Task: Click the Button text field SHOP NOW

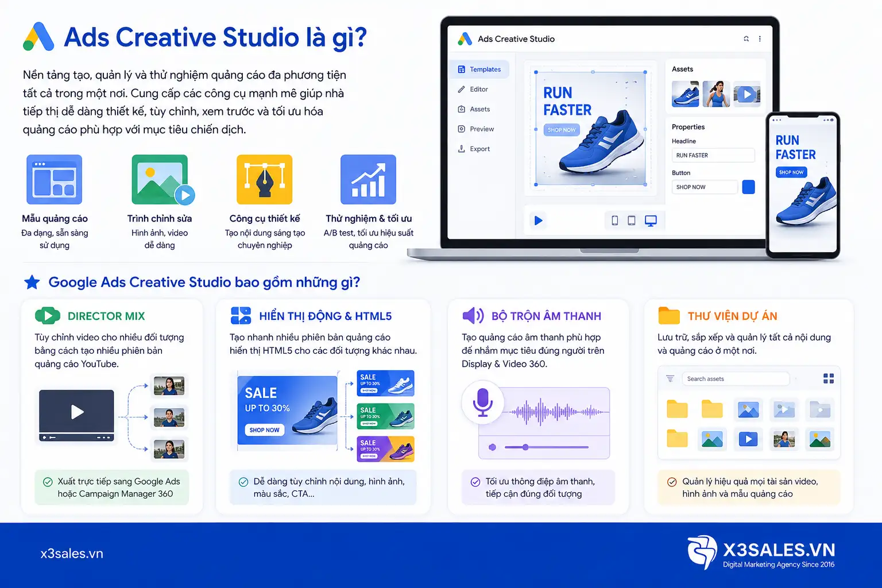Action: coord(705,187)
